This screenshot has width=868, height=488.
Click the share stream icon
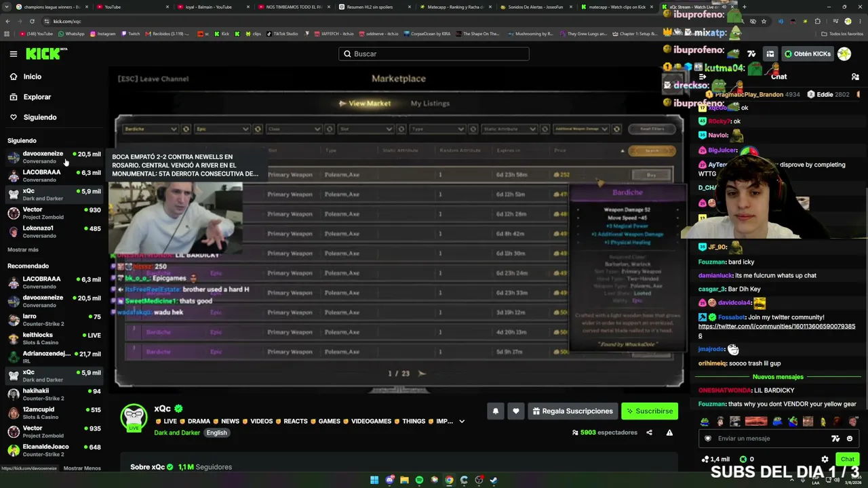tap(649, 432)
